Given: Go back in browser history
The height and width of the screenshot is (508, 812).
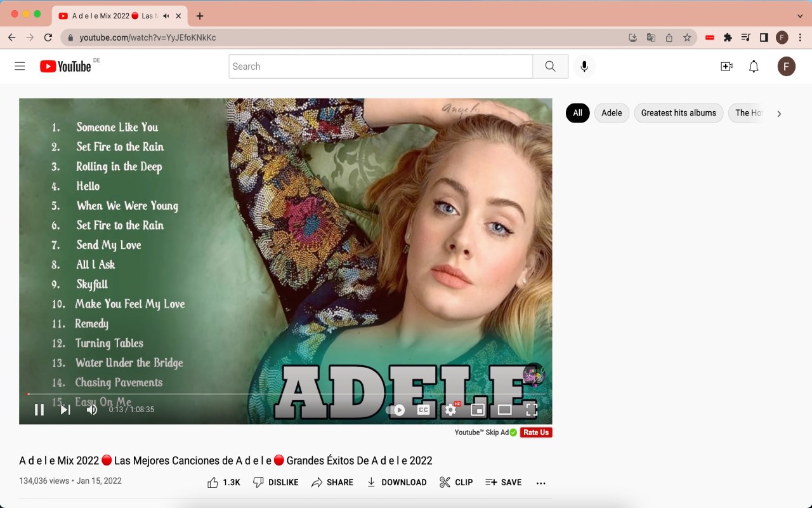Looking at the screenshot, I should tap(11, 37).
